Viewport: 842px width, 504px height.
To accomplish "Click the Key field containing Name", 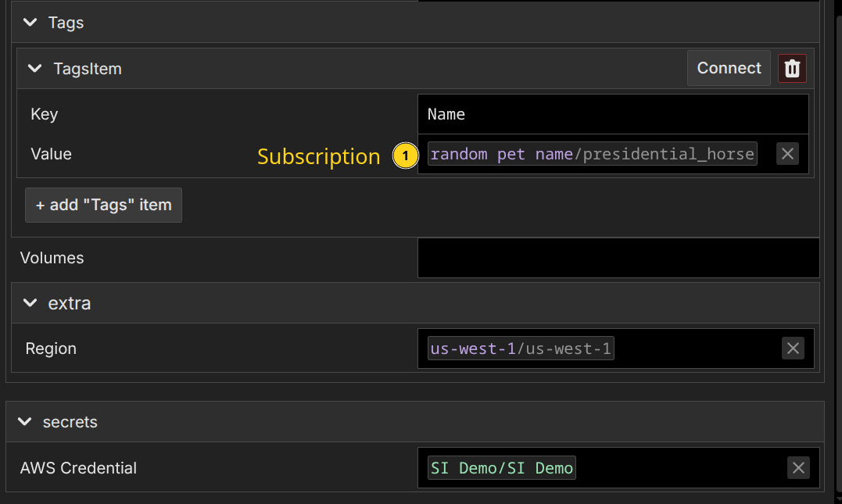I will pyautogui.click(x=613, y=114).
